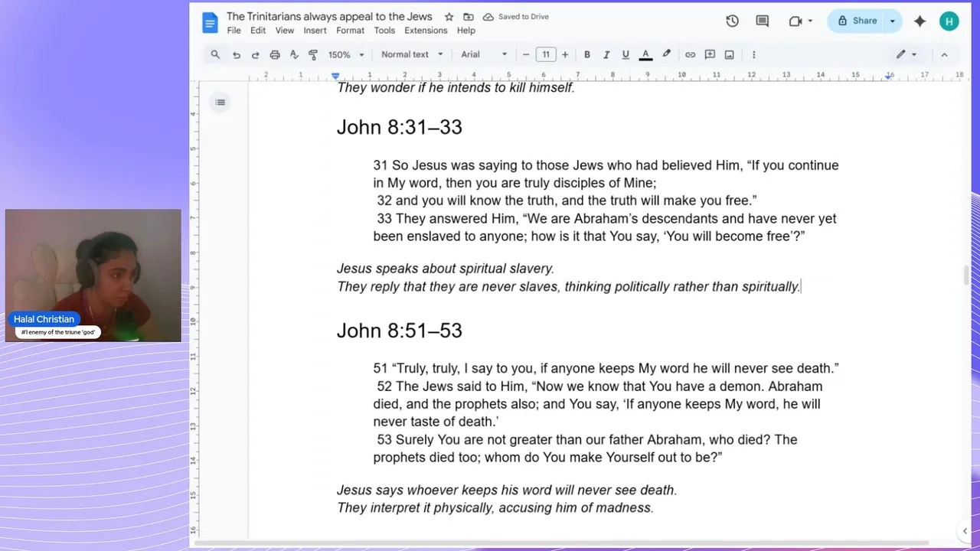
Task: Increase font size with plus
Action: pyautogui.click(x=565, y=54)
